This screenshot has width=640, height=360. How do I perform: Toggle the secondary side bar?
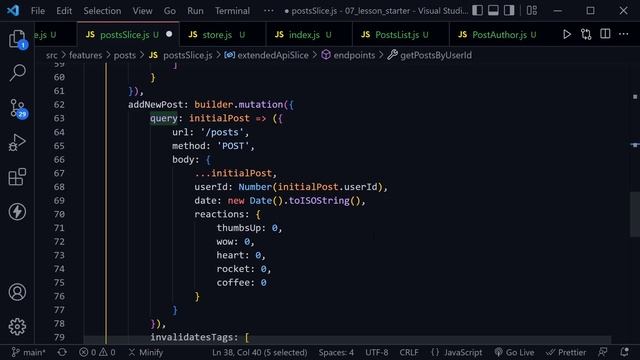509,10
